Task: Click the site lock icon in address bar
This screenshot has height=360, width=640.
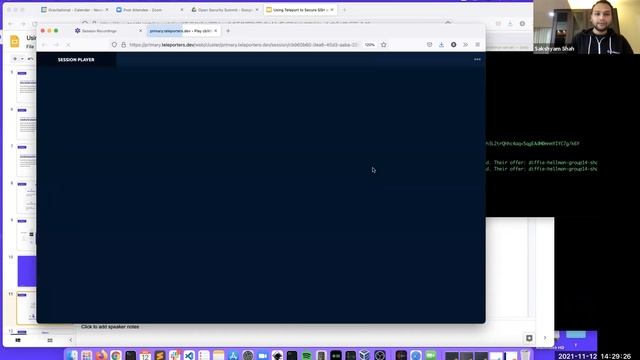Action: 124,45
